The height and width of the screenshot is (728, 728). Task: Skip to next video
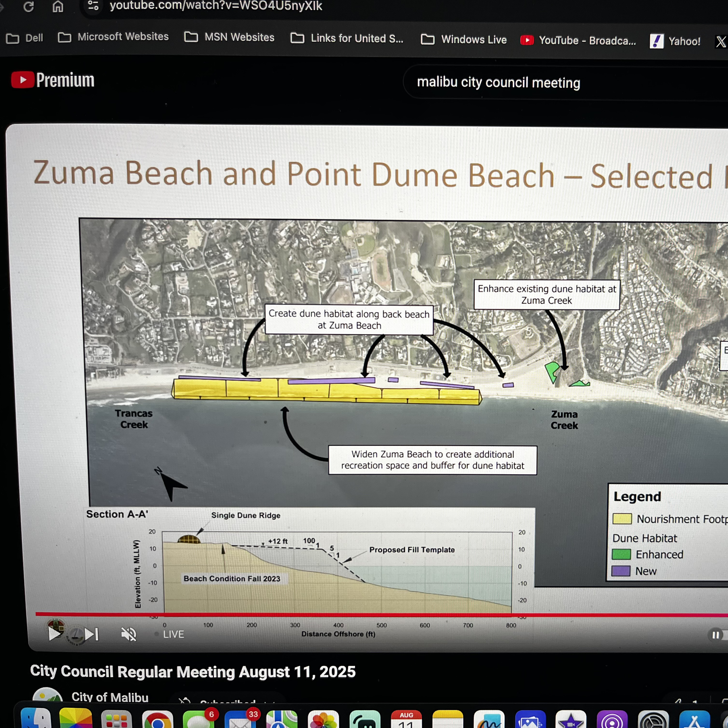91,634
